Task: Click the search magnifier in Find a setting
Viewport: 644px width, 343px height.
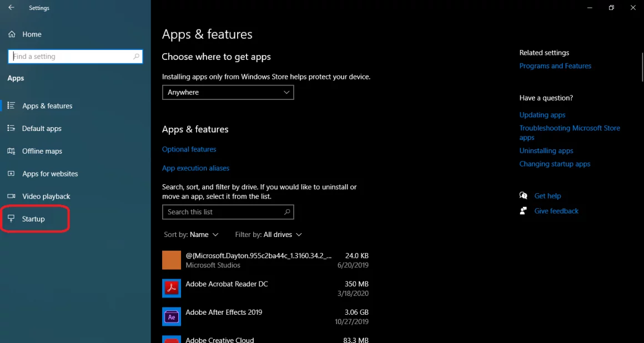Action: pos(137,57)
